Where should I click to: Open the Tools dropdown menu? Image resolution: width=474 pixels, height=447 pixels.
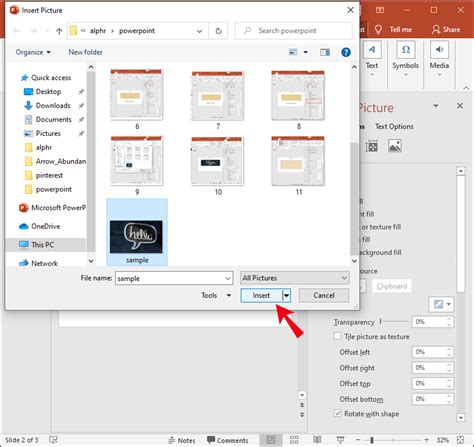[216, 295]
